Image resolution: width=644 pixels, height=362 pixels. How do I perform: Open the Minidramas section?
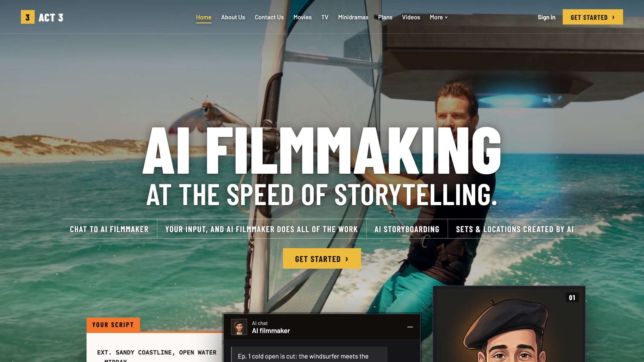(x=353, y=17)
